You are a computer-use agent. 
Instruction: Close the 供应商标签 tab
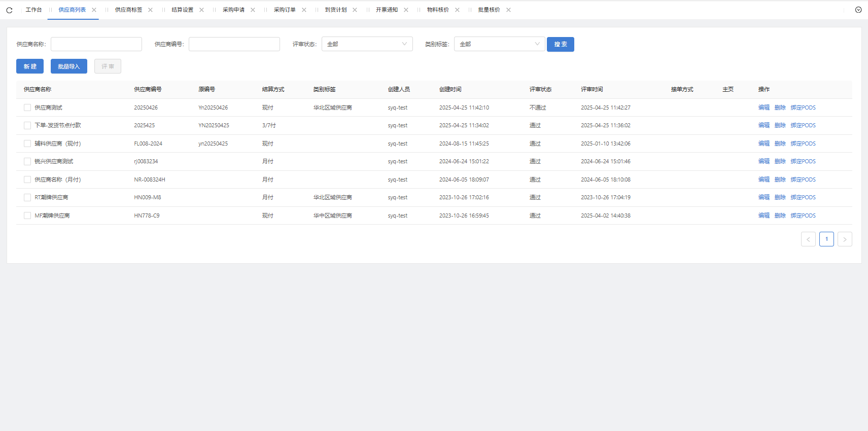click(x=150, y=10)
